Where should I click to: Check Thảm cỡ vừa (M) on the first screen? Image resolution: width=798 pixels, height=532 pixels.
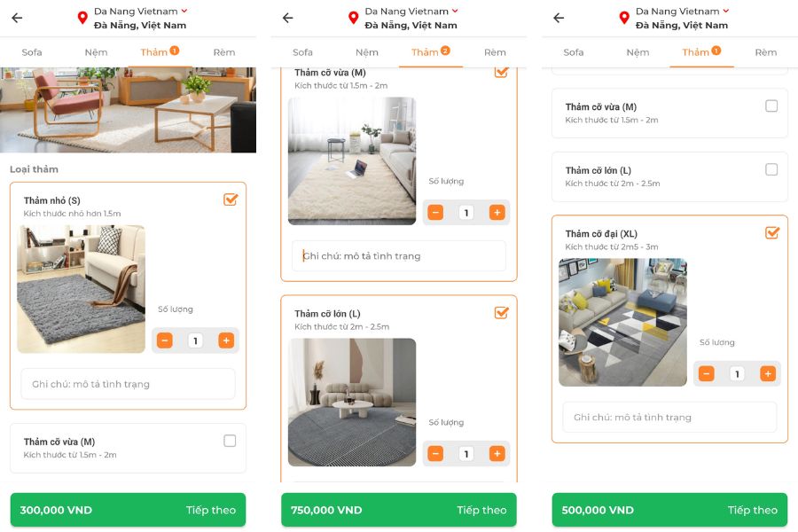(x=230, y=441)
